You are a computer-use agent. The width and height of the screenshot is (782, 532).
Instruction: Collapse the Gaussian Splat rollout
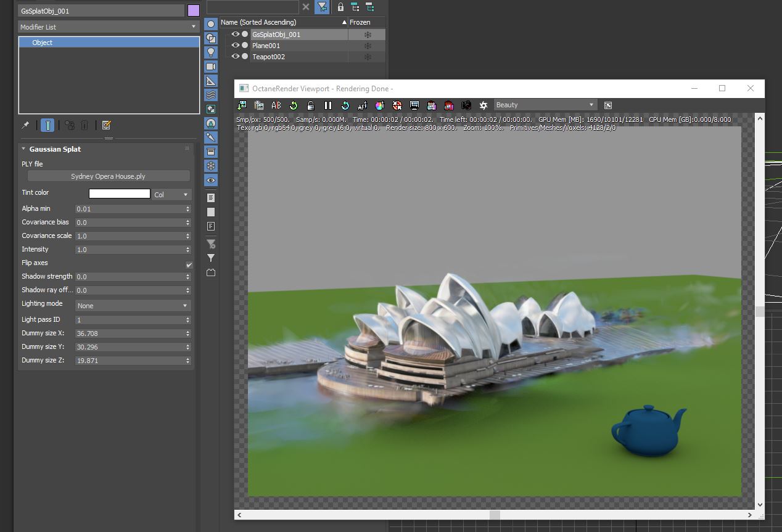click(x=23, y=149)
